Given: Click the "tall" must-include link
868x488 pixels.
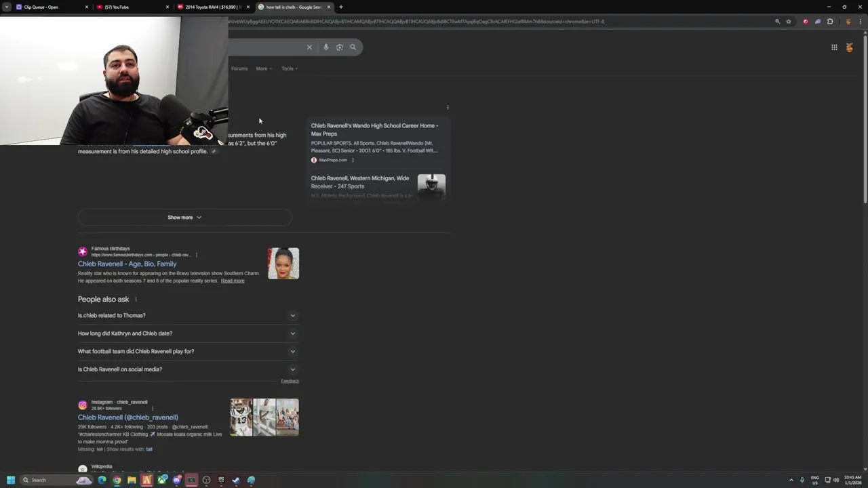Looking at the screenshot, I should point(149,449).
